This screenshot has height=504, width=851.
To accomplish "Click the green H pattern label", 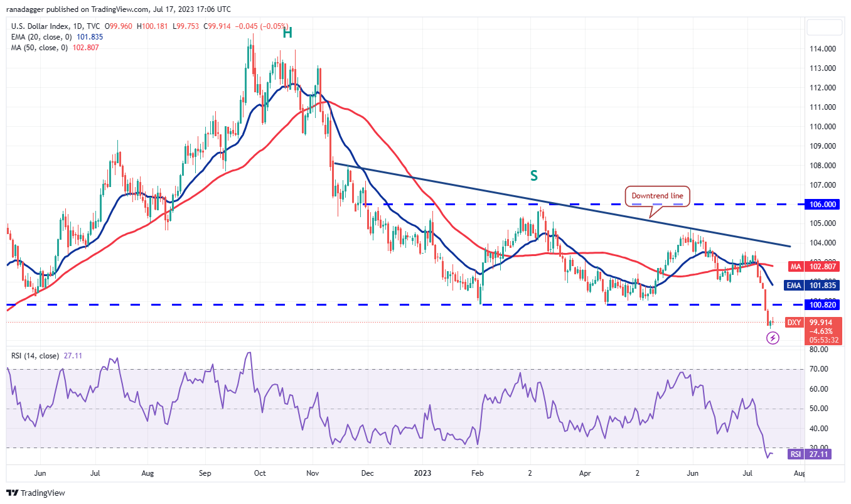I will [287, 33].
